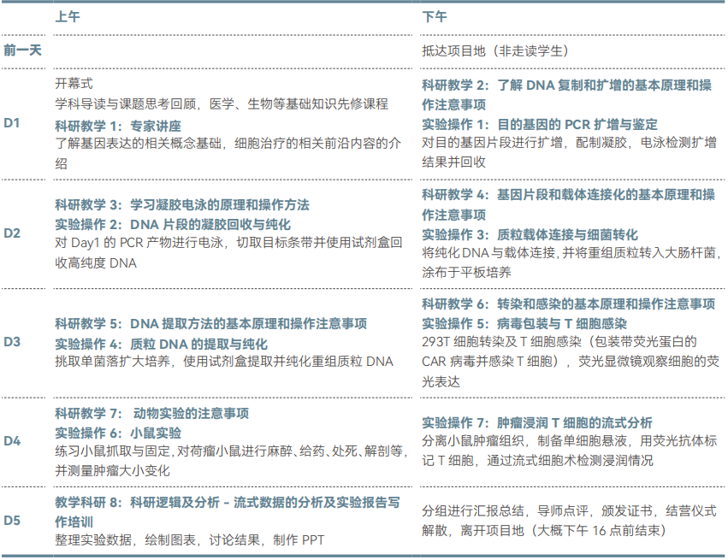Click heading 科研教学 1：专家讲座

[118, 125]
